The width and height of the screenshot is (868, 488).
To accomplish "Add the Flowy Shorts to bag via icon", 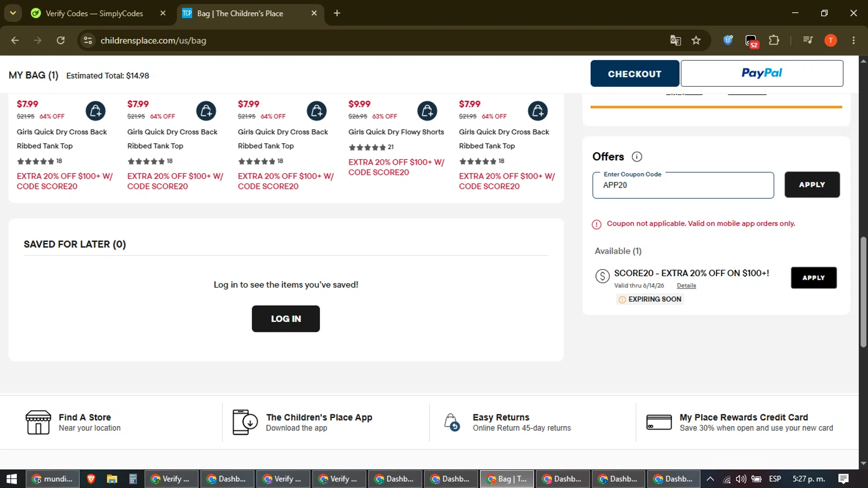I will pos(427,111).
